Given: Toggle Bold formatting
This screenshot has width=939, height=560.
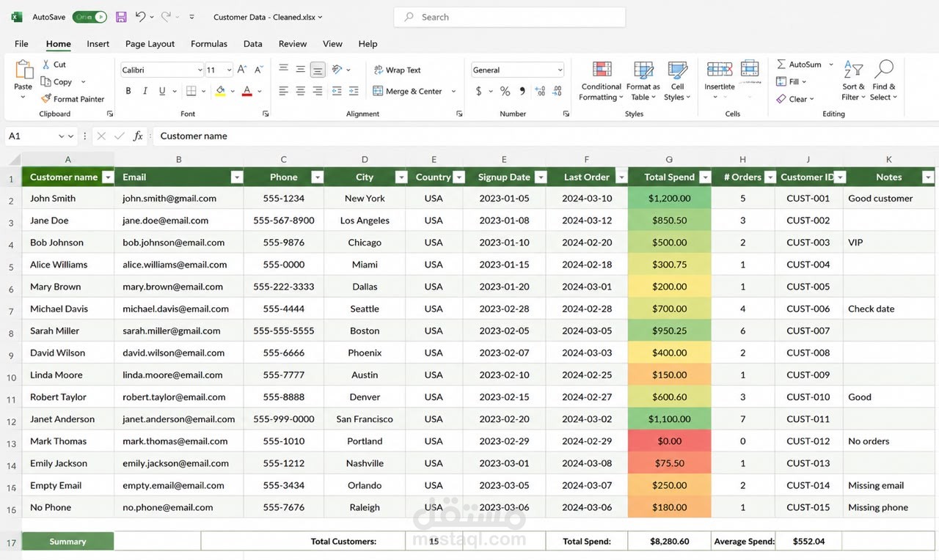Looking at the screenshot, I should tap(128, 91).
